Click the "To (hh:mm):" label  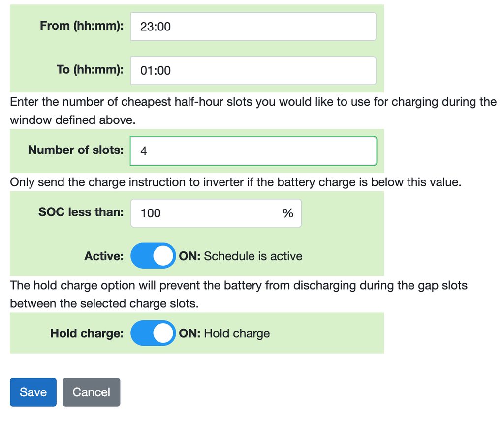(90, 70)
